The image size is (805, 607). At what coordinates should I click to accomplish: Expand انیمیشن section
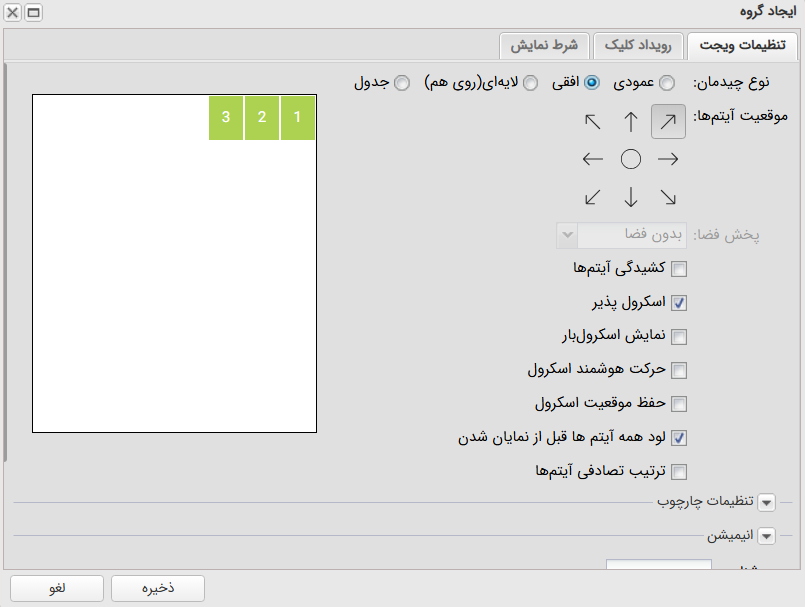766,536
